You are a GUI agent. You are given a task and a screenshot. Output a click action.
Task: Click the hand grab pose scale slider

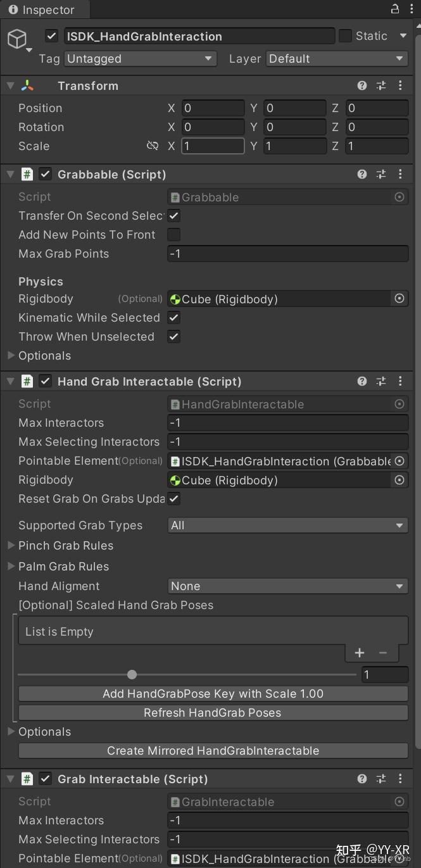[x=132, y=674]
